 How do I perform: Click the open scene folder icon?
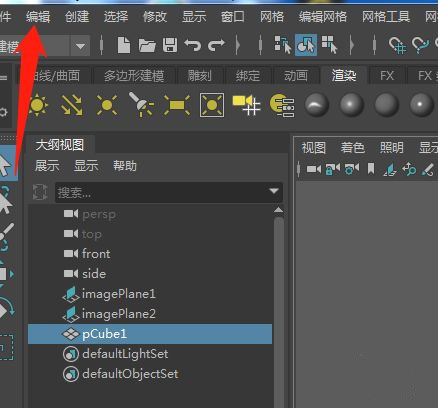(147, 45)
